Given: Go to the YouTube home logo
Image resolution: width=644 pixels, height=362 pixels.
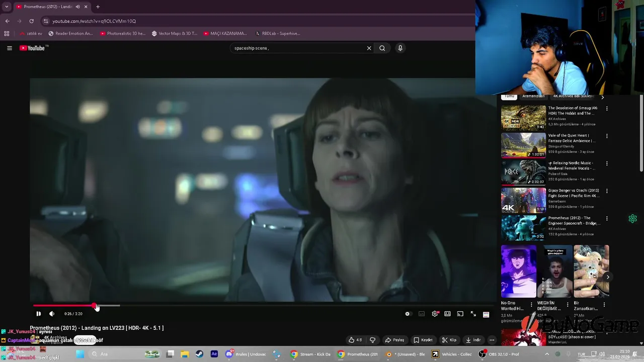Looking at the screenshot, I should point(34,48).
